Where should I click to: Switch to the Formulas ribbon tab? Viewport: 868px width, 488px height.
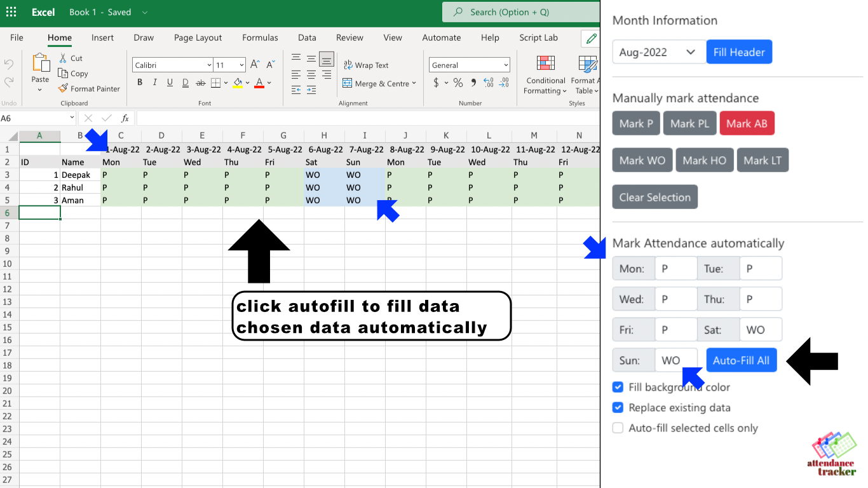tap(260, 37)
